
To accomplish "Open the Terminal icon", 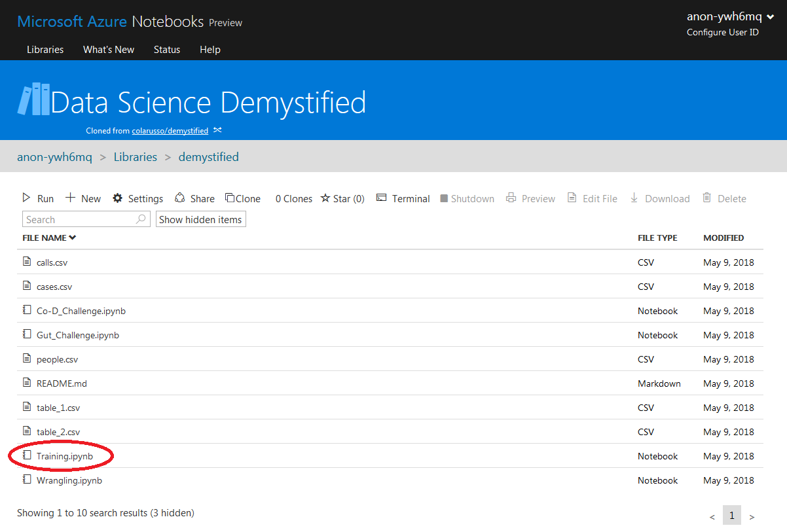I will [382, 198].
